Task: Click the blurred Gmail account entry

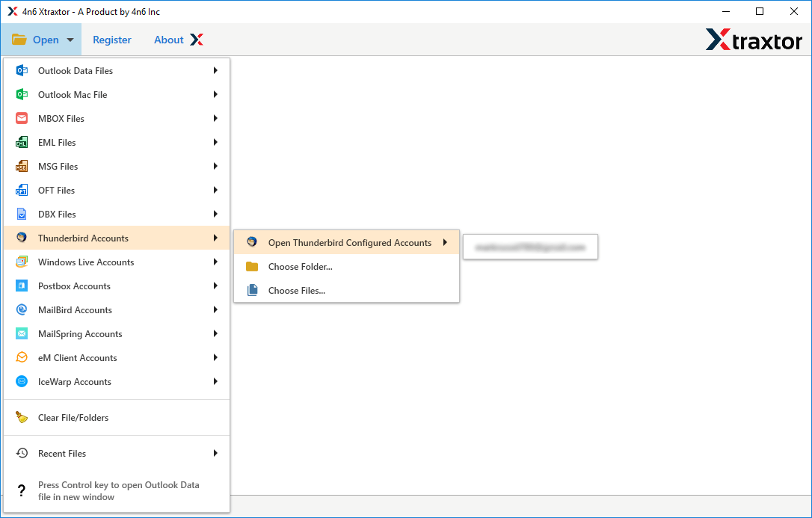Action: pos(530,246)
